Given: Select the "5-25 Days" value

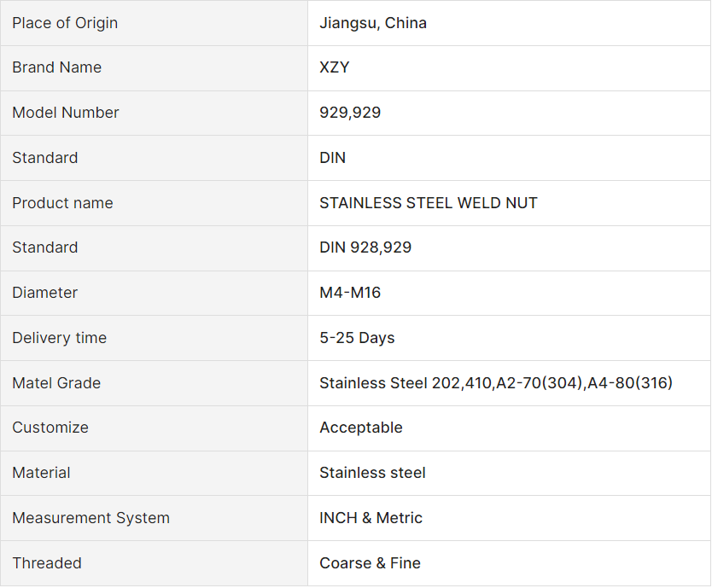Looking at the screenshot, I should [x=357, y=338].
